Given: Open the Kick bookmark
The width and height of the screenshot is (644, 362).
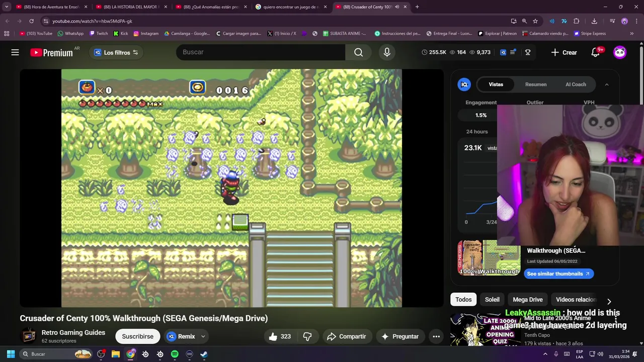Looking at the screenshot, I should coord(121,34).
